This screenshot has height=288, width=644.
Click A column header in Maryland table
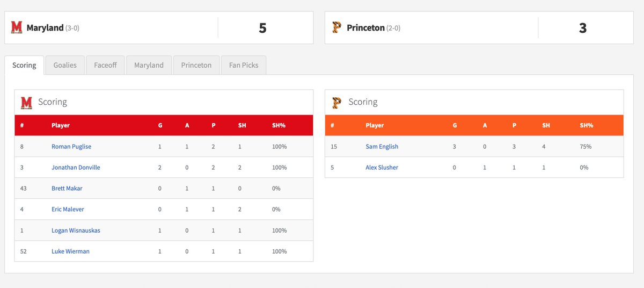coord(187,125)
